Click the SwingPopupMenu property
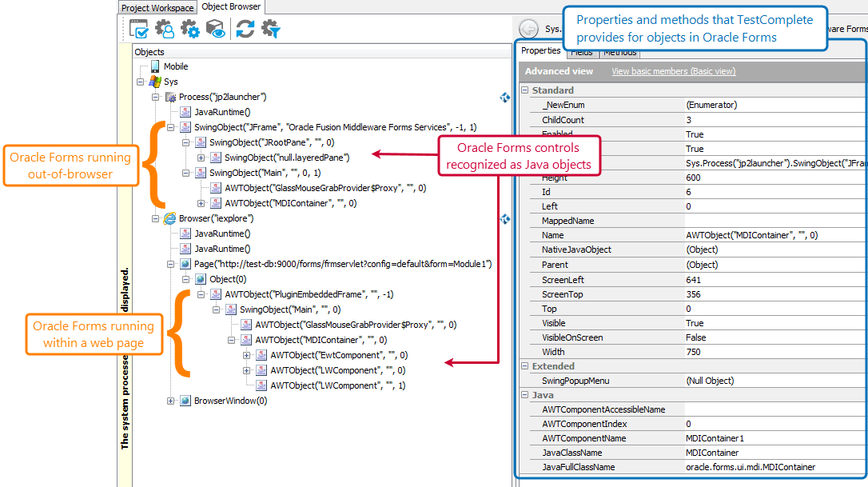 575,381
